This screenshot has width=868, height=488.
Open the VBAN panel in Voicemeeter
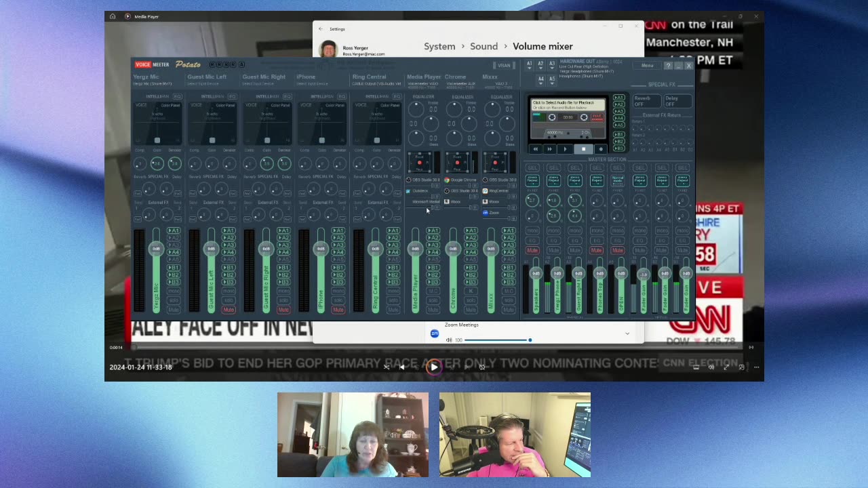[x=504, y=66]
